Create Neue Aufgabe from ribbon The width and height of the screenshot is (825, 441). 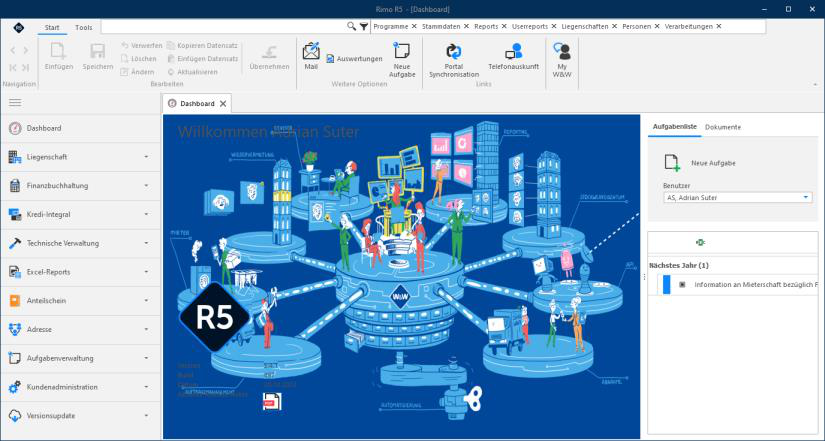[402, 60]
